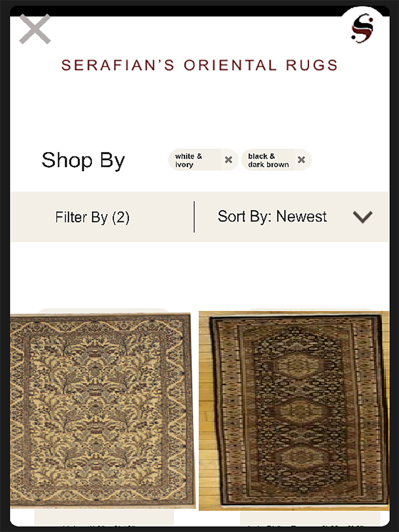Tap the Serafian's S logo icon
Screen dimensions: 399x532
point(362,28)
